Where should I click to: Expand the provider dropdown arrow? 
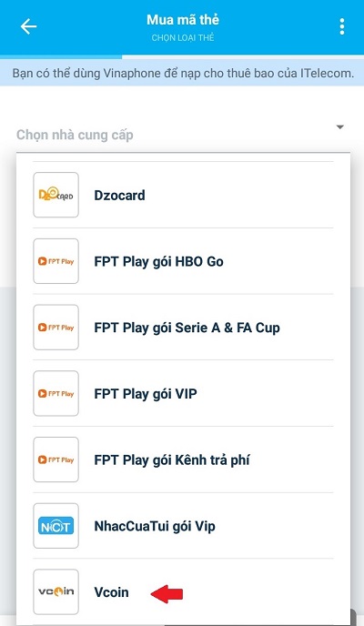[x=340, y=127]
